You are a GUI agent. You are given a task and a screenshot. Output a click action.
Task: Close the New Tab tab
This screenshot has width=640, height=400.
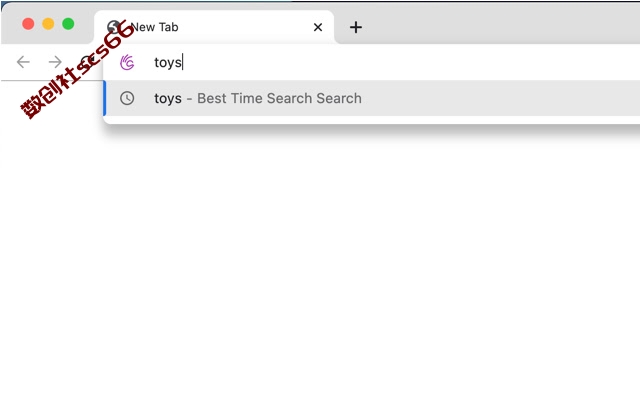click(318, 27)
